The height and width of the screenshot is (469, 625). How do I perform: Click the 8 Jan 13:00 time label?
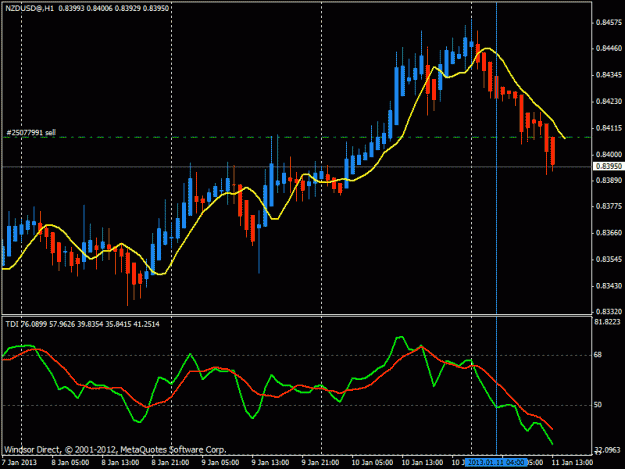tap(120, 462)
